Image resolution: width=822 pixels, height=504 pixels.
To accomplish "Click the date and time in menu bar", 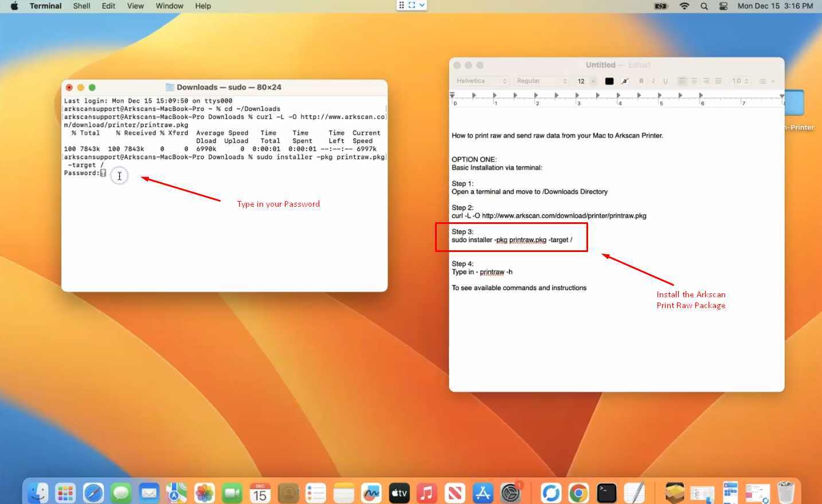I will click(775, 6).
